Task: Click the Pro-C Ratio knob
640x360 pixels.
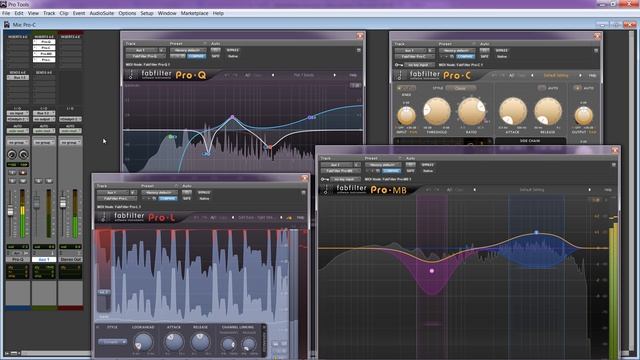Action: tap(471, 111)
